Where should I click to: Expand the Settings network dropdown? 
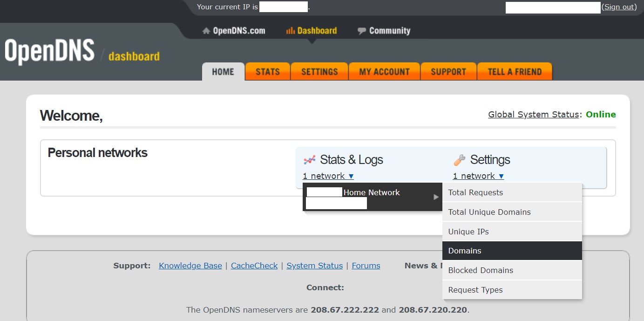tap(478, 176)
